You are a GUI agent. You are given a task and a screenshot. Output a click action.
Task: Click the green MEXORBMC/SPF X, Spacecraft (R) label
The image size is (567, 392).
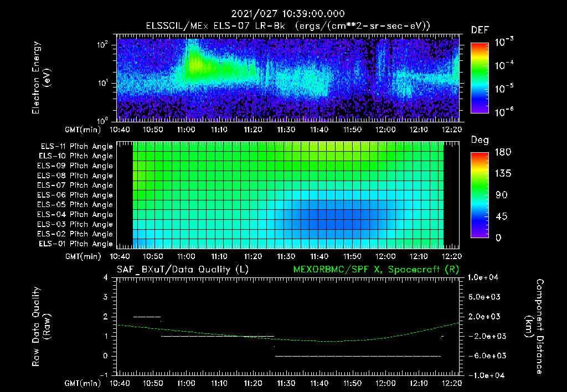tap(376, 270)
